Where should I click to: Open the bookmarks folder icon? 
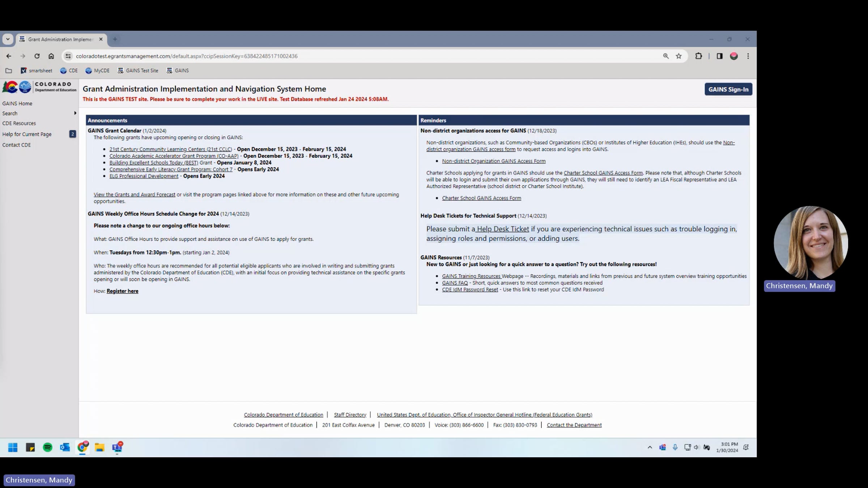(9, 70)
